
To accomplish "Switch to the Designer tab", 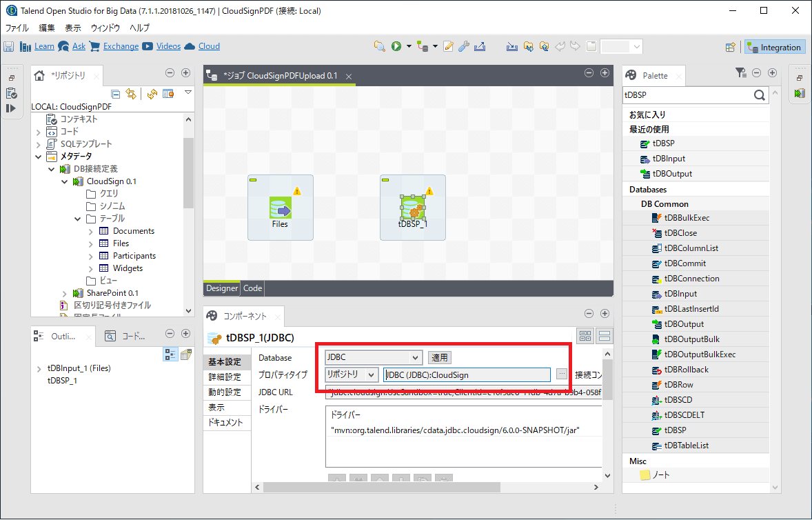I will (x=222, y=288).
